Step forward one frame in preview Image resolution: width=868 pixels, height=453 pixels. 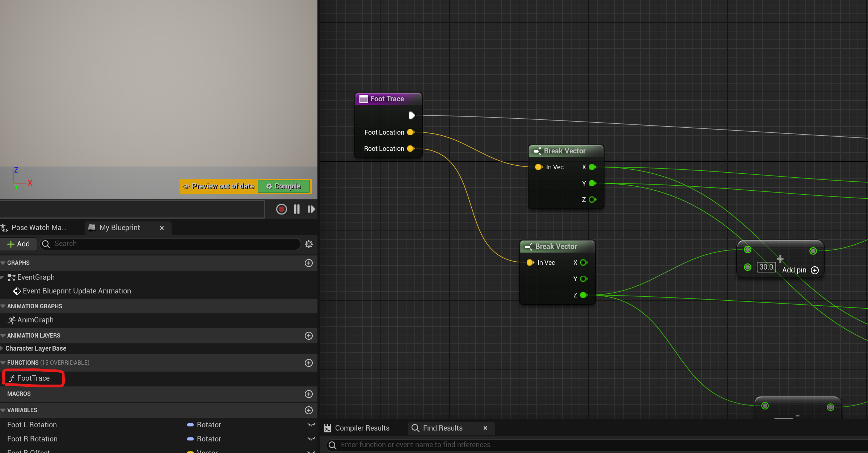(311, 209)
